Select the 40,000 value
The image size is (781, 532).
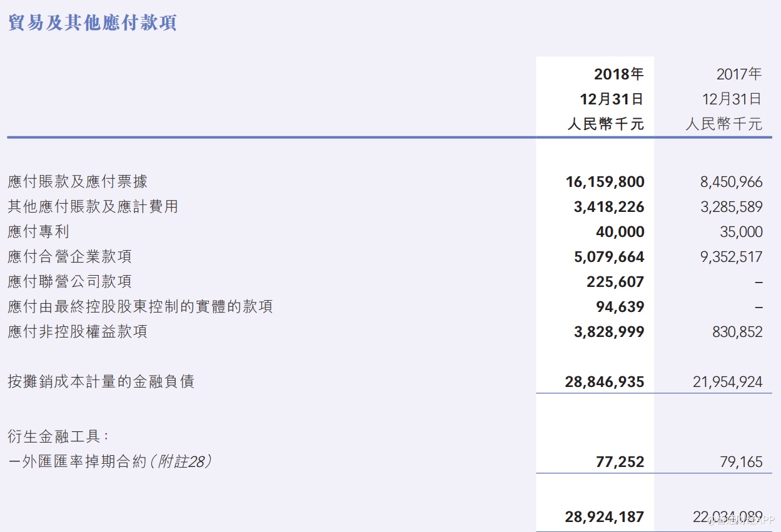pyautogui.click(x=620, y=232)
